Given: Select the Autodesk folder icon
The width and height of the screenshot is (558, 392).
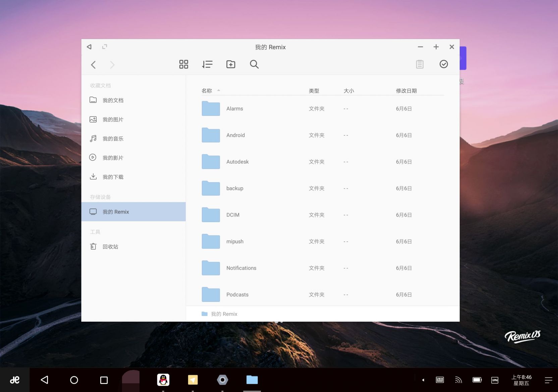Looking at the screenshot, I should [x=211, y=161].
